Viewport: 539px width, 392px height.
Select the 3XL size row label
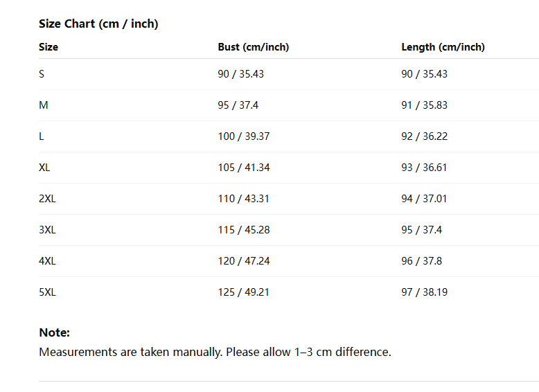(47, 230)
